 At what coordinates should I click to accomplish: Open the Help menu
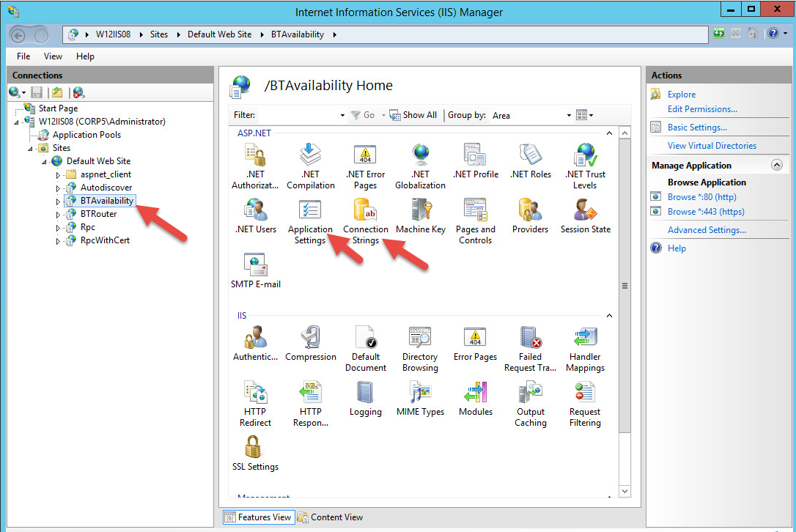pos(85,56)
